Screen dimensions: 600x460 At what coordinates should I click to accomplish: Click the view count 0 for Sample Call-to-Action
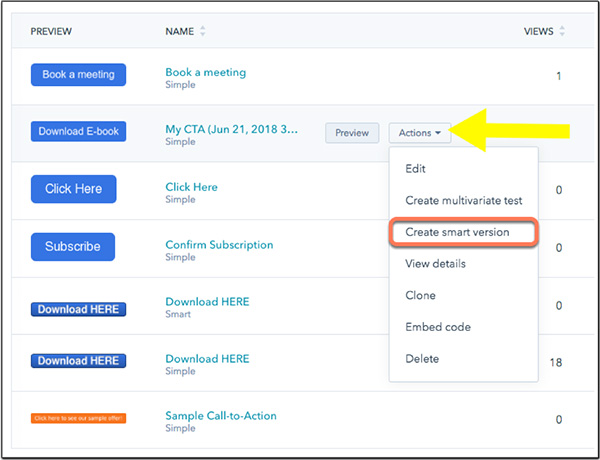tap(559, 420)
